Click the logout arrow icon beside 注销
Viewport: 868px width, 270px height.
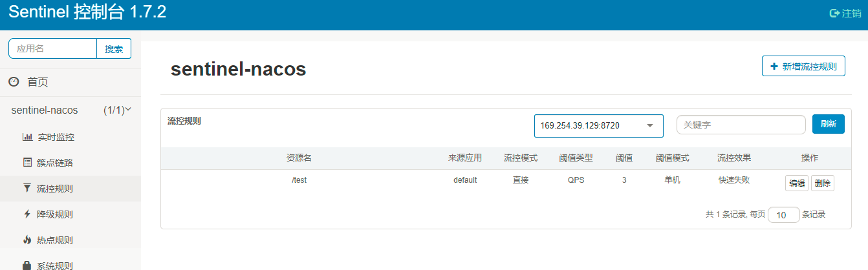(x=834, y=13)
